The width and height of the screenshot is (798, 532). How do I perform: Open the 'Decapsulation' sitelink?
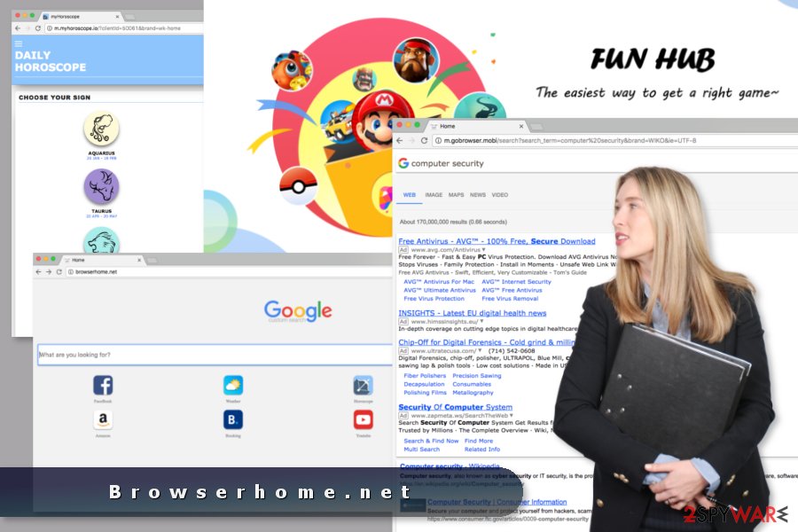coord(424,384)
